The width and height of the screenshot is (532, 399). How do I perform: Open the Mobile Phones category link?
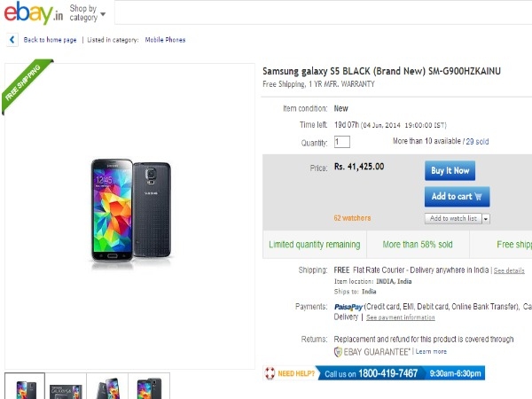pyautogui.click(x=165, y=40)
